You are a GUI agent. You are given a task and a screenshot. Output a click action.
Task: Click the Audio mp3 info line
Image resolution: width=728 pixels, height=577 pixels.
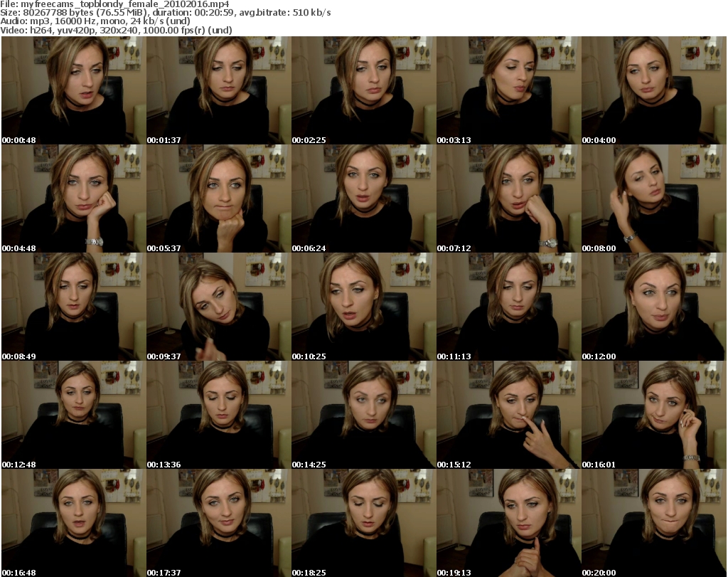click(95, 21)
